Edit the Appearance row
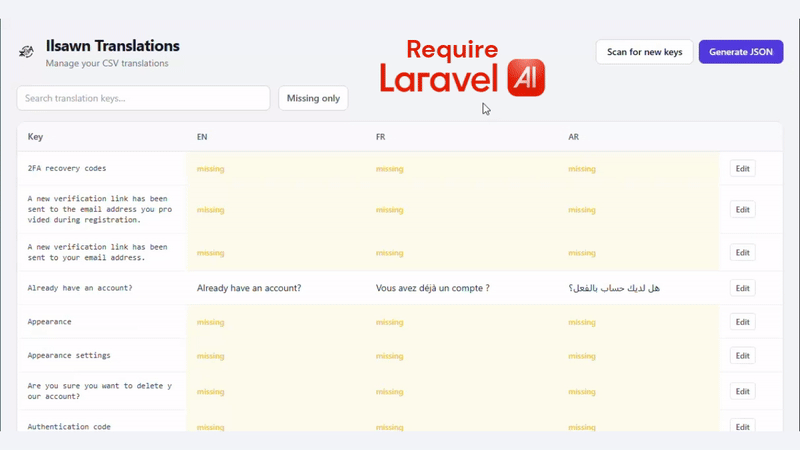This screenshot has height=450, width=800. 742,322
